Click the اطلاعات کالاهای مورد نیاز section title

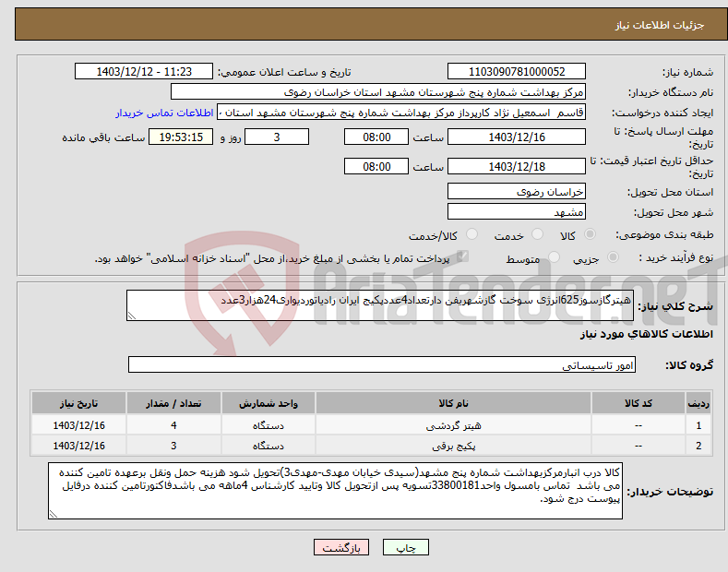(646, 334)
